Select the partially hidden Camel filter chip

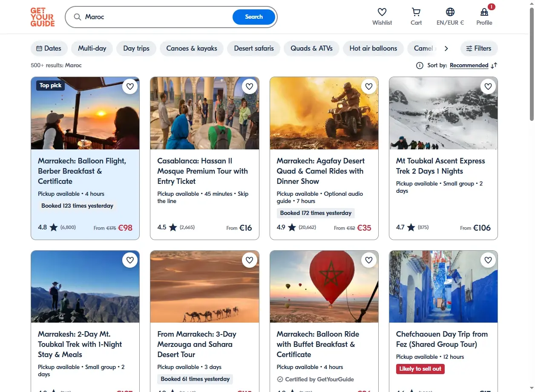pyautogui.click(x=423, y=49)
